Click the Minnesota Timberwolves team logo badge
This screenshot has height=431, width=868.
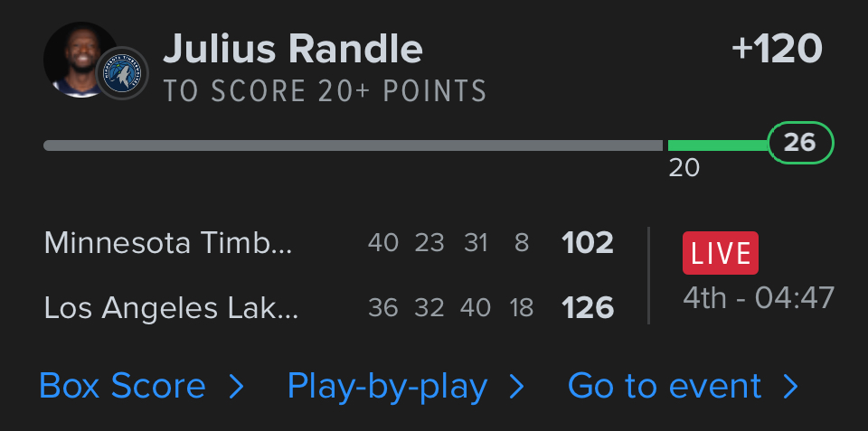click(x=122, y=73)
